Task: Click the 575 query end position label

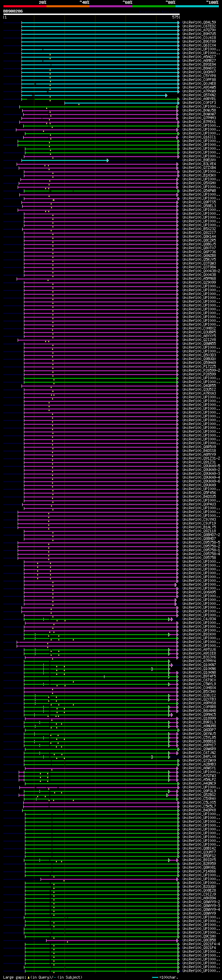Action: click(175, 17)
